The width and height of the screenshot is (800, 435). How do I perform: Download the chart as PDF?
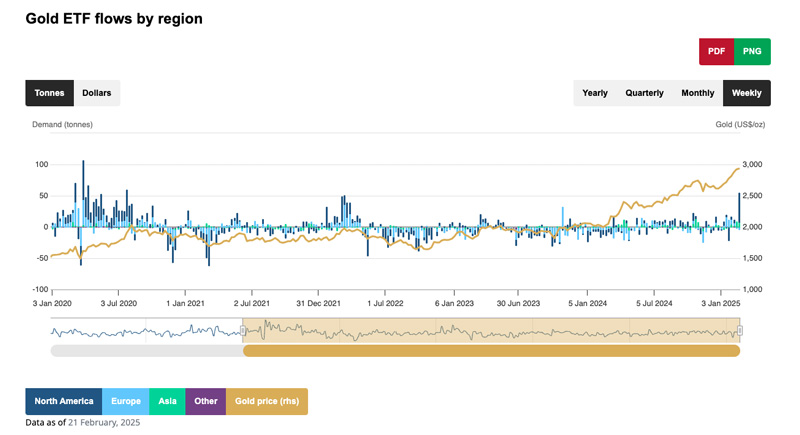(716, 51)
